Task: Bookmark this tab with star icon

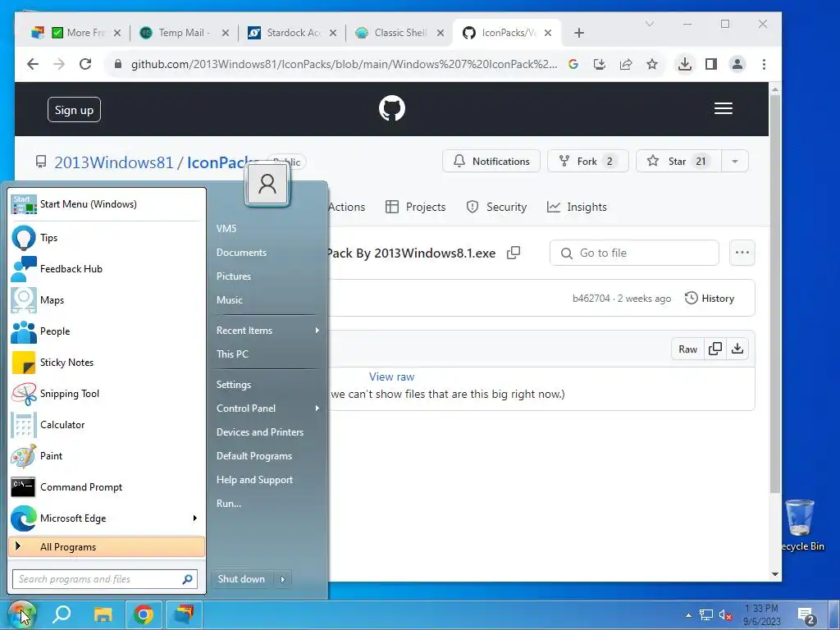Action: click(652, 64)
